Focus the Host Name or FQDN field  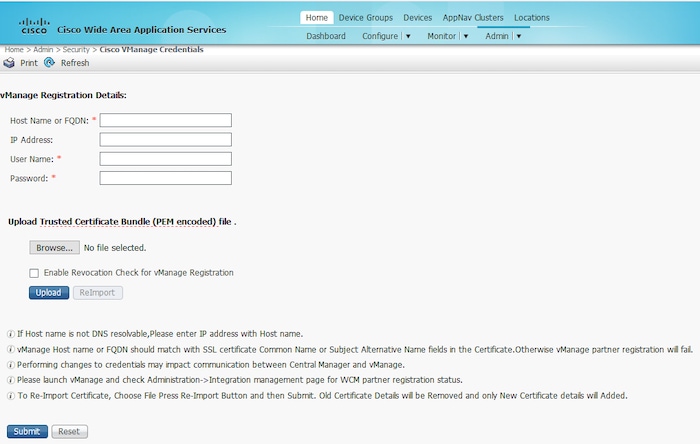pyautogui.click(x=166, y=120)
